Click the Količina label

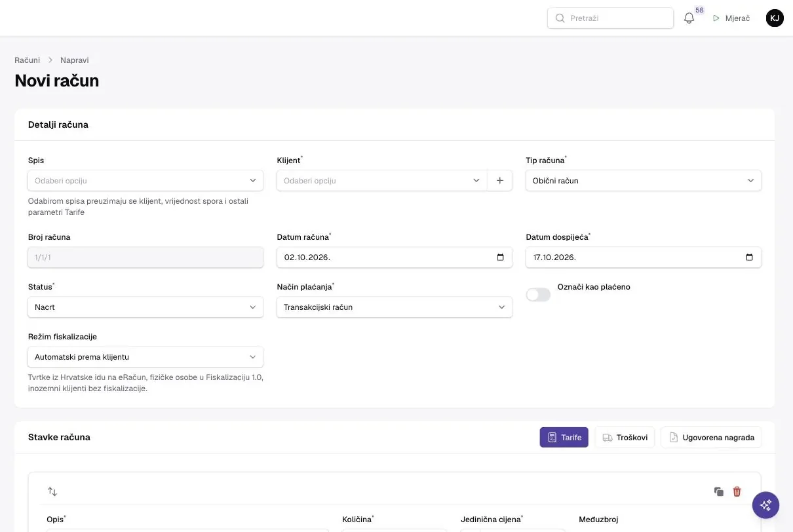click(357, 520)
